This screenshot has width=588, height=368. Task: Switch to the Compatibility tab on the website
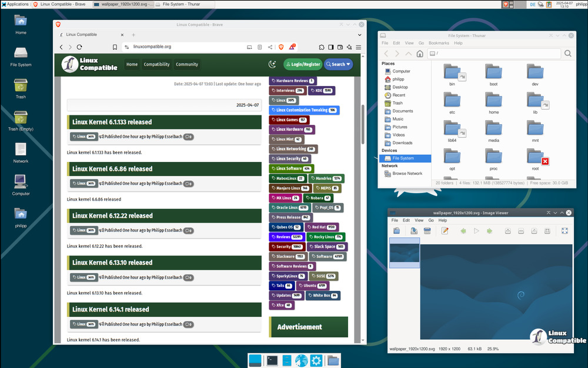tap(156, 64)
